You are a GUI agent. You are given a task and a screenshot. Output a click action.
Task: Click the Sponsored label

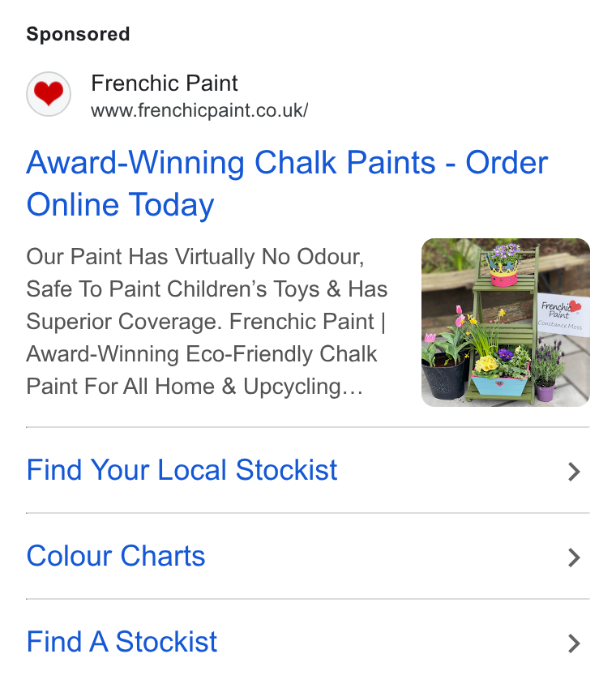[78, 34]
